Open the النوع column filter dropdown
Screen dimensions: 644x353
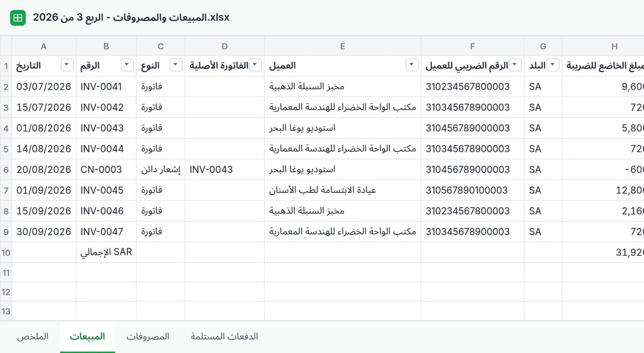176,65
